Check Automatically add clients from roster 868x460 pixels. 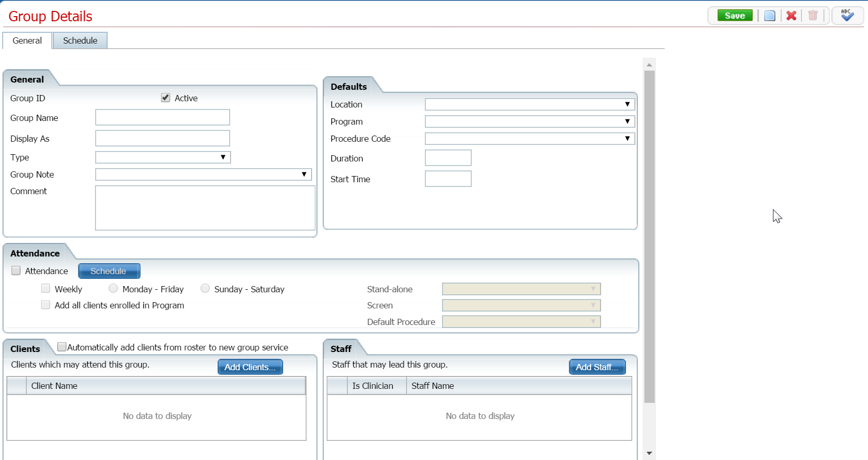62,347
